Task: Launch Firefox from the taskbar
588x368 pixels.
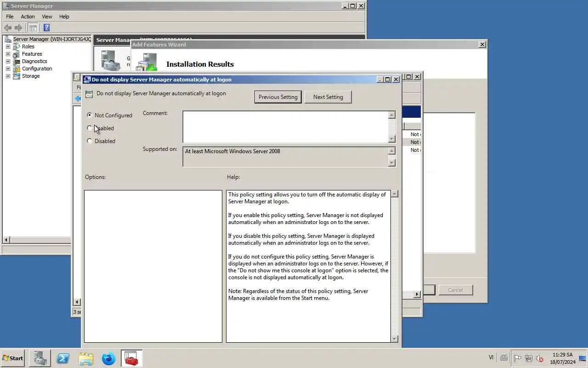Action: tap(109, 358)
